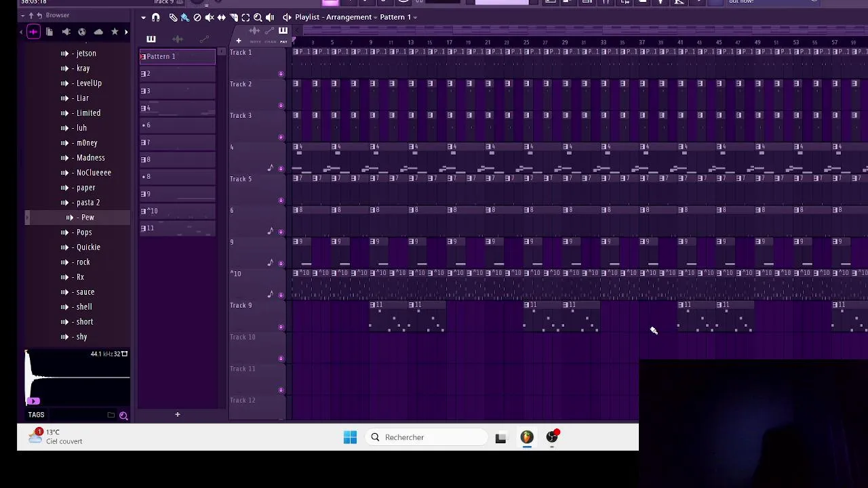
Task: Switch to the globe online browser tab
Action: pos(82,32)
